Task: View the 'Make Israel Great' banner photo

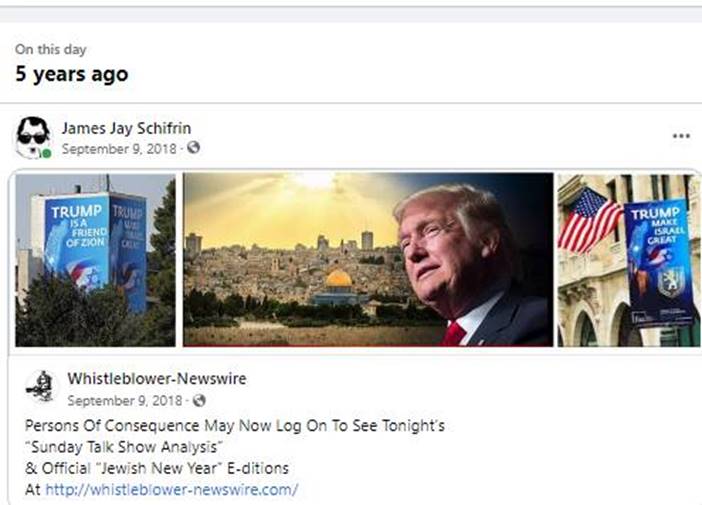Action: coord(629,260)
